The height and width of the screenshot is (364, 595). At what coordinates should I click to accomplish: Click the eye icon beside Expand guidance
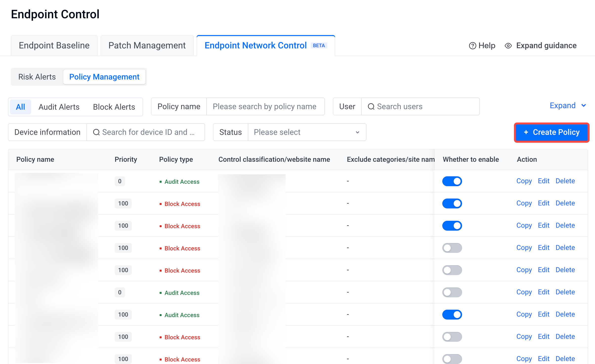[x=508, y=46]
